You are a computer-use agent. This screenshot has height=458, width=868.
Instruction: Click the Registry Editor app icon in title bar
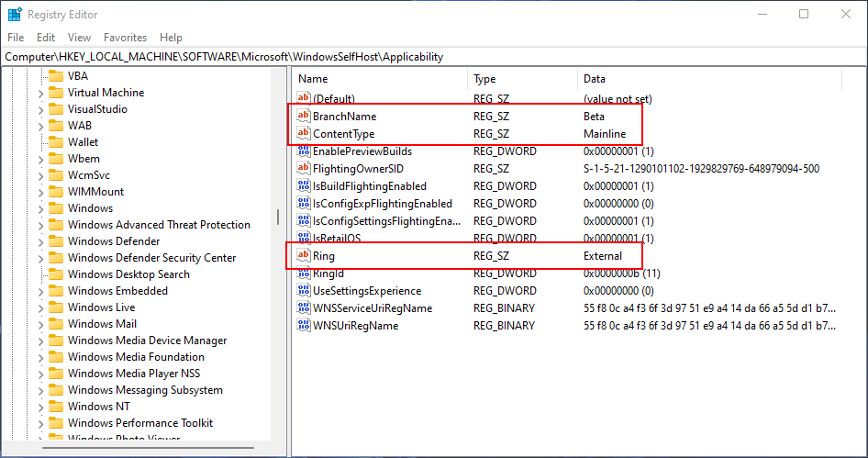pyautogui.click(x=15, y=15)
